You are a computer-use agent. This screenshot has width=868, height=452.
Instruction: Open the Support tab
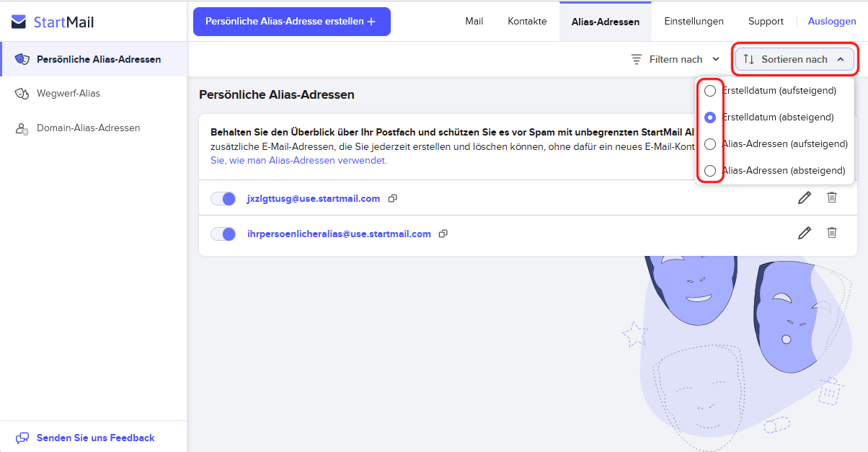(x=766, y=22)
